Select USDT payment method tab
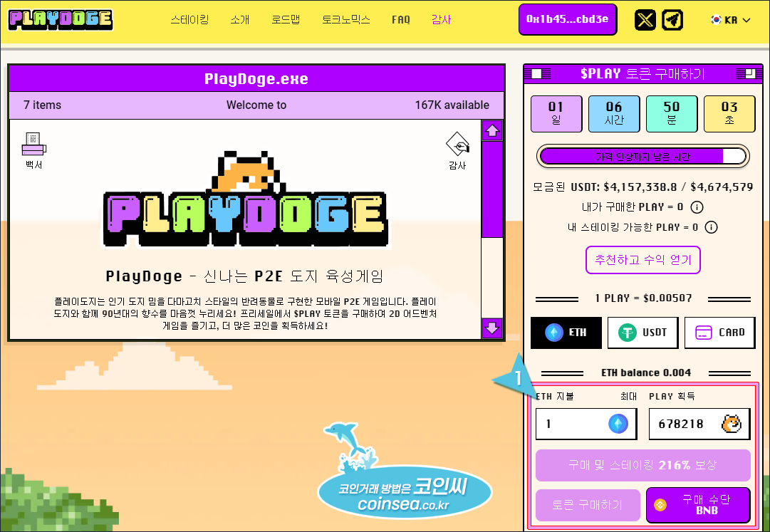This screenshot has height=532, width=770. click(642, 333)
